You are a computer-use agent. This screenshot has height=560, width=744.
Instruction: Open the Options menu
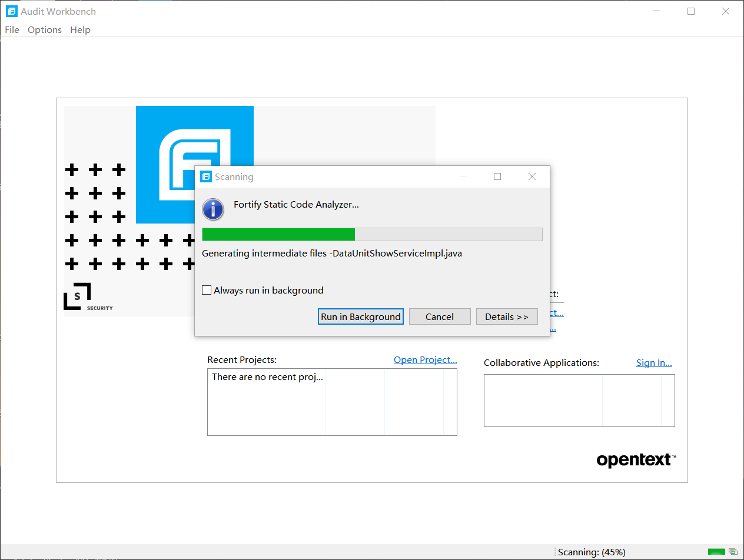click(x=45, y=29)
